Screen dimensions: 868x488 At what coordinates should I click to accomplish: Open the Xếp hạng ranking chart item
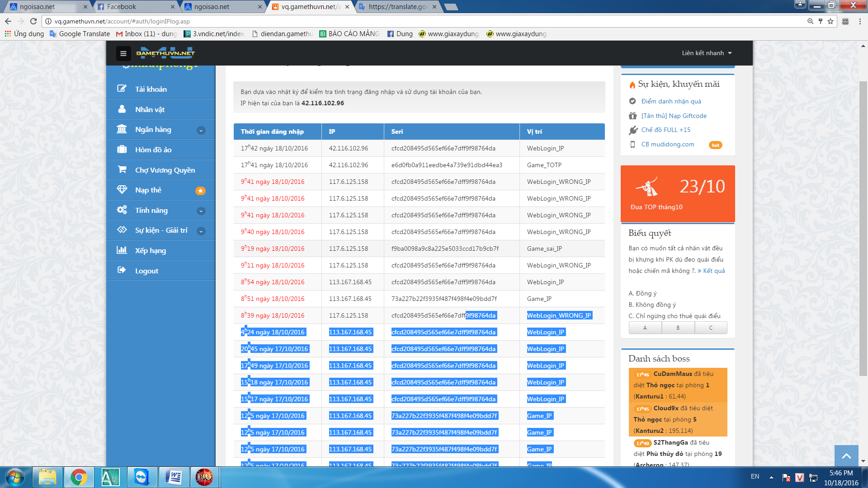click(x=150, y=250)
